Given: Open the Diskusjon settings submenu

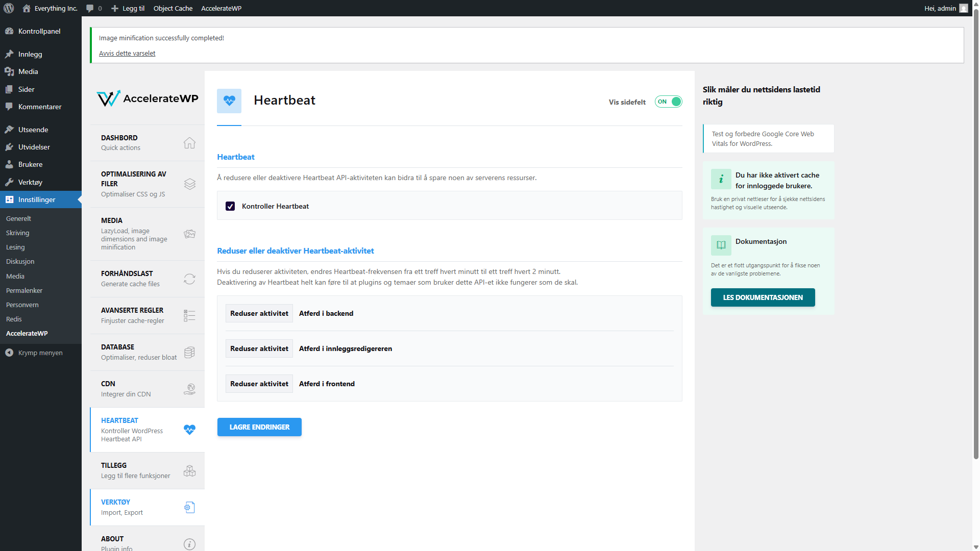Looking at the screenshot, I should tap(20, 261).
